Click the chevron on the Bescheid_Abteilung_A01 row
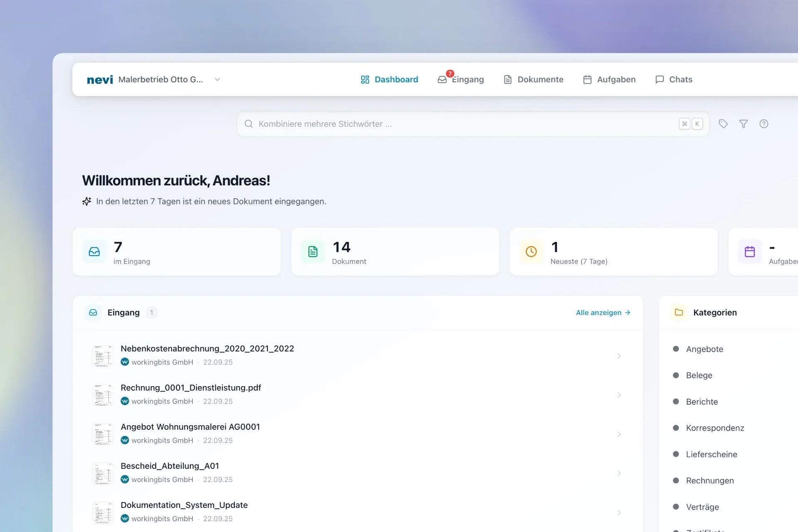This screenshot has width=798, height=532. pos(619,473)
